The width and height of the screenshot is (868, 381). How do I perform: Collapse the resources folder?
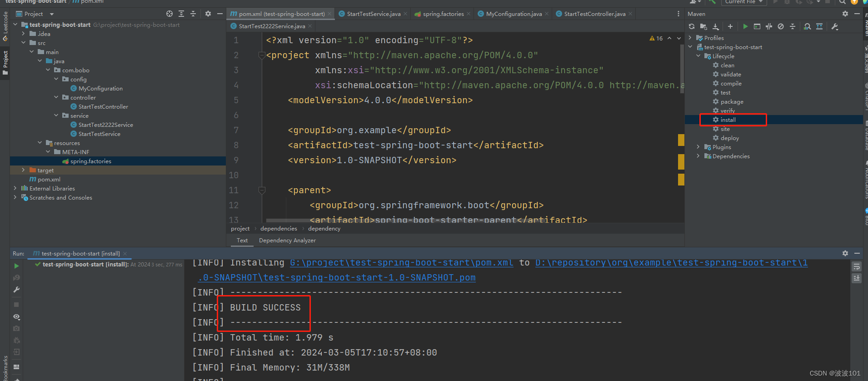pyautogui.click(x=40, y=143)
